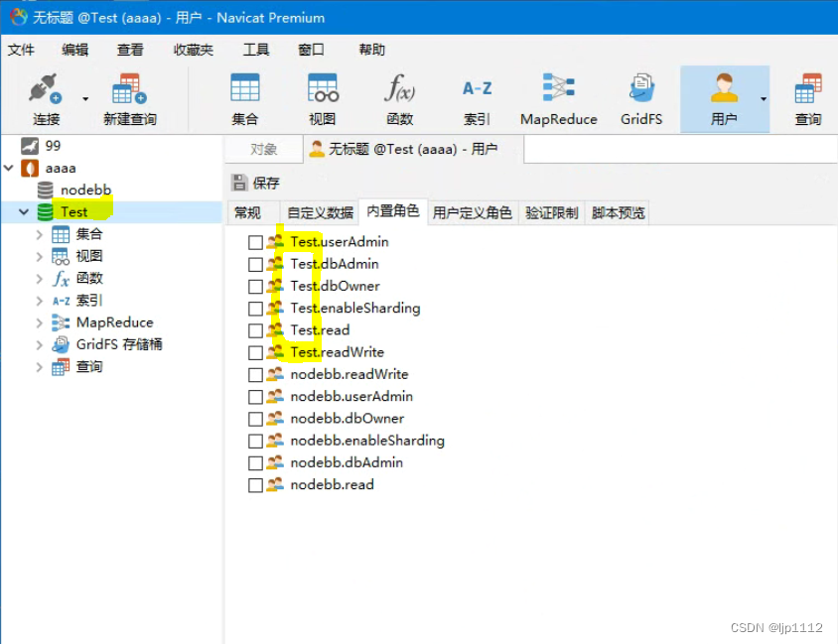Select the aaaa MongoDB connection icon

(30, 169)
